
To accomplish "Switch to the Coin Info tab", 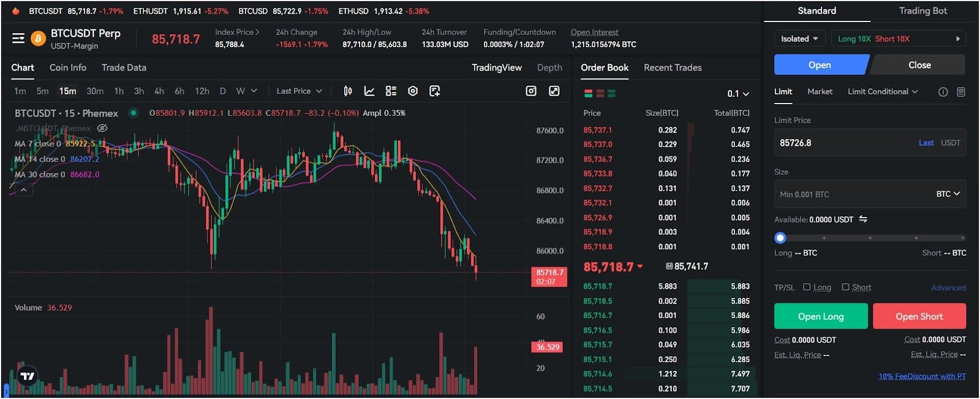I will 68,67.
